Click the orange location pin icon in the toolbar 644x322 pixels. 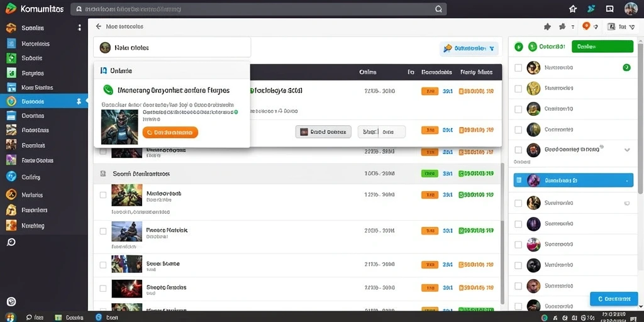point(586,26)
